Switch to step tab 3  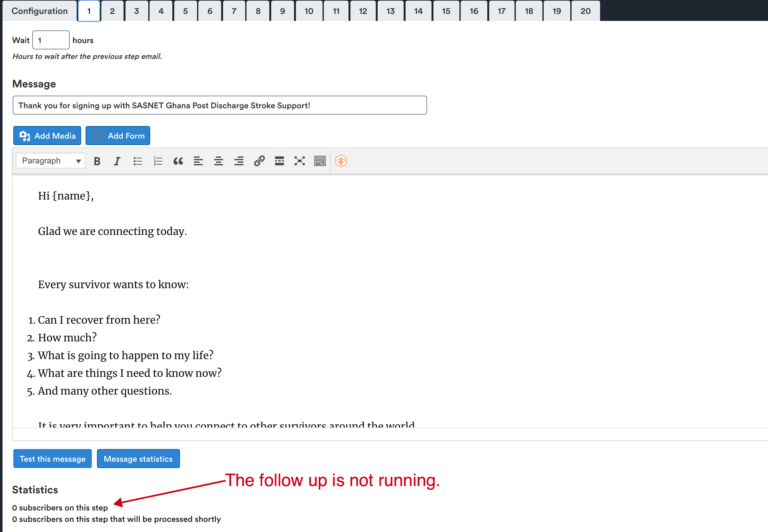pyautogui.click(x=137, y=11)
